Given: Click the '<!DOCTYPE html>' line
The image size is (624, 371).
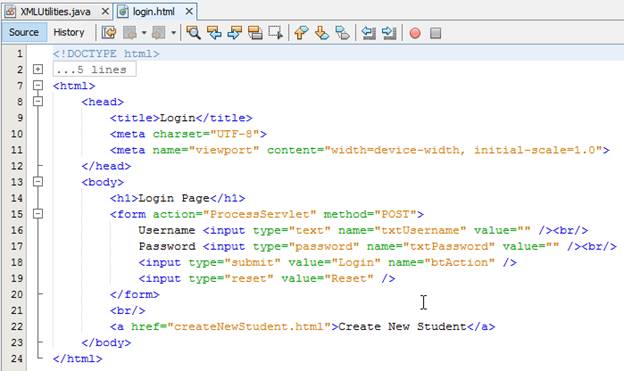Looking at the screenshot, I should [106, 53].
